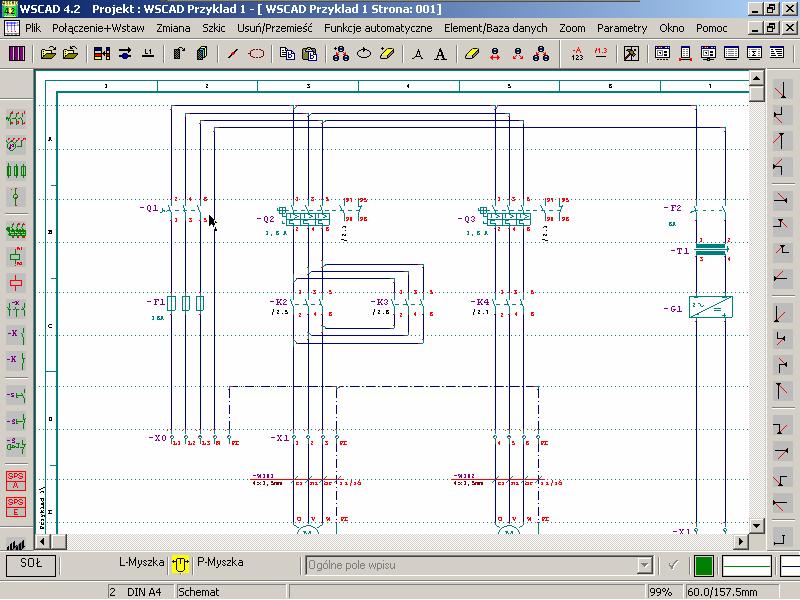The width and height of the screenshot is (800, 600).
Task: Insert the SPS A module symbol
Action: (16, 481)
